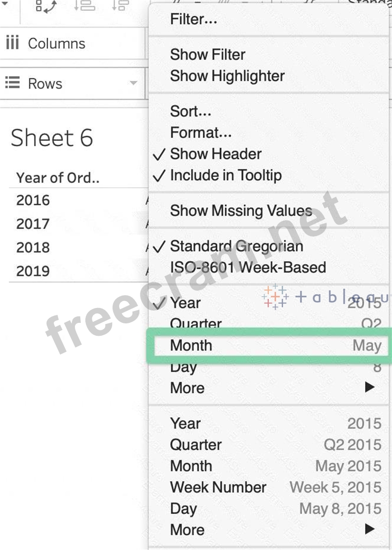Click the Sort Descending toolbar icon
Viewport: 392px width, 550px height.
point(121,6)
